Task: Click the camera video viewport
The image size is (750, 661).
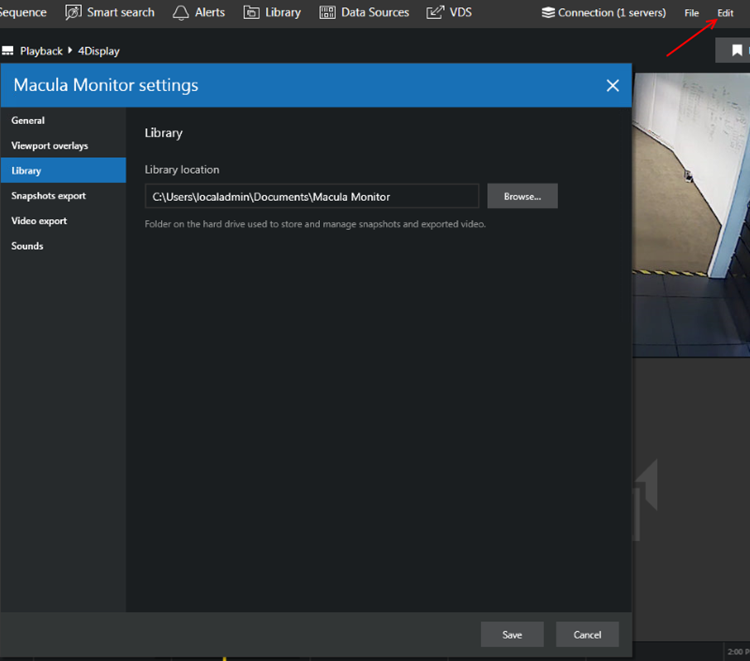Action: pos(691,215)
